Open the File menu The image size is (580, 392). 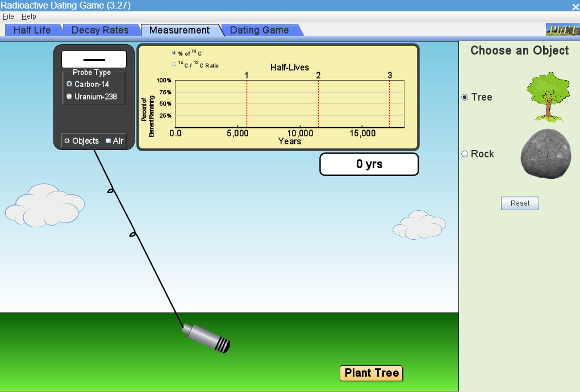pyautogui.click(x=8, y=17)
